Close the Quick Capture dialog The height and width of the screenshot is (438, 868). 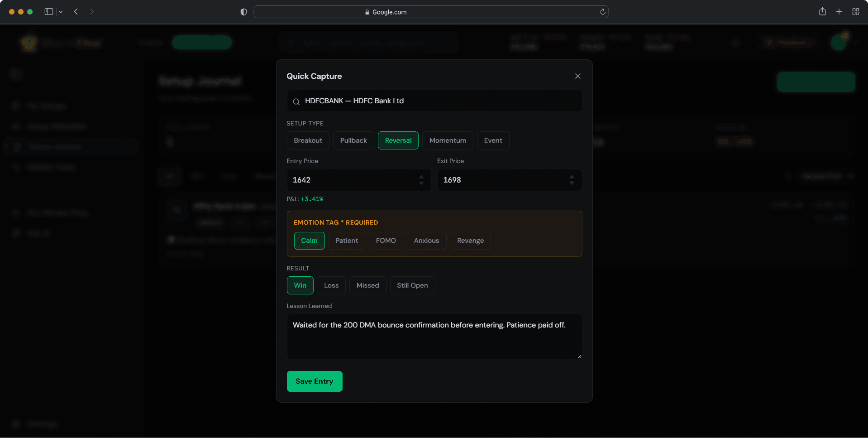[577, 76]
